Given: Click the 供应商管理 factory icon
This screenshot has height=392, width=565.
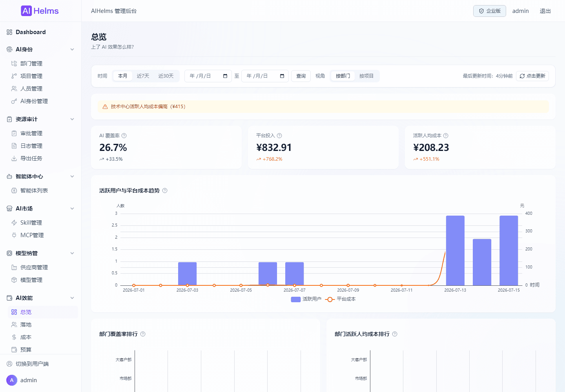Looking at the screenshot, I should pyautogui.click(x=14, y=267).
